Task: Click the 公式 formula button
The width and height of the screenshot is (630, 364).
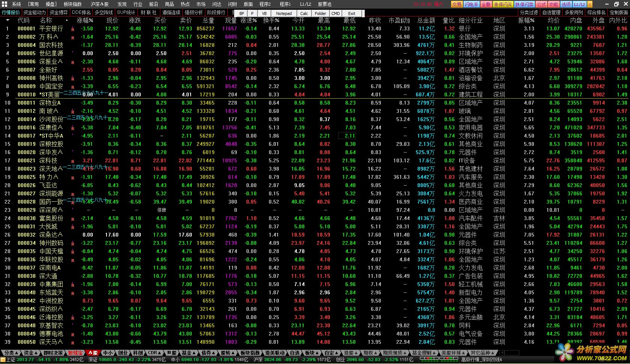Action: [x=541, y=4]
